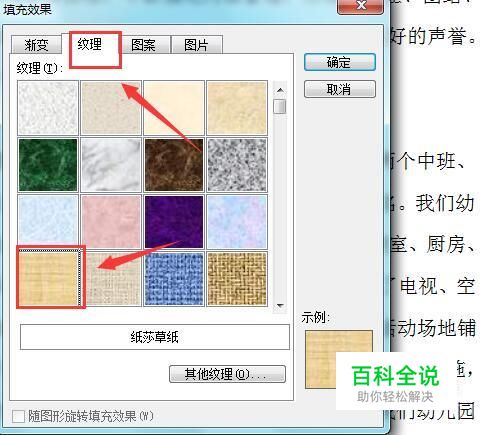Choose the green marble texture
The height and width of the screenshot is (435, 482).
tap(48, 165)
